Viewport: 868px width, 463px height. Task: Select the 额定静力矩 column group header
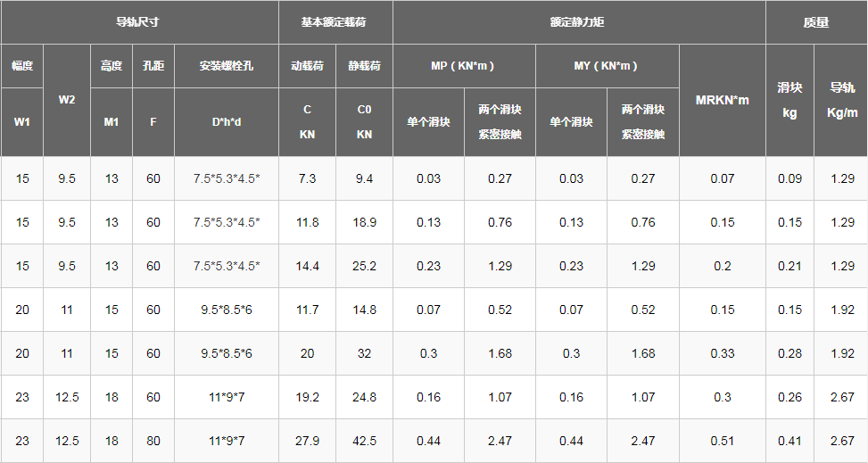[x=578, y=21]
